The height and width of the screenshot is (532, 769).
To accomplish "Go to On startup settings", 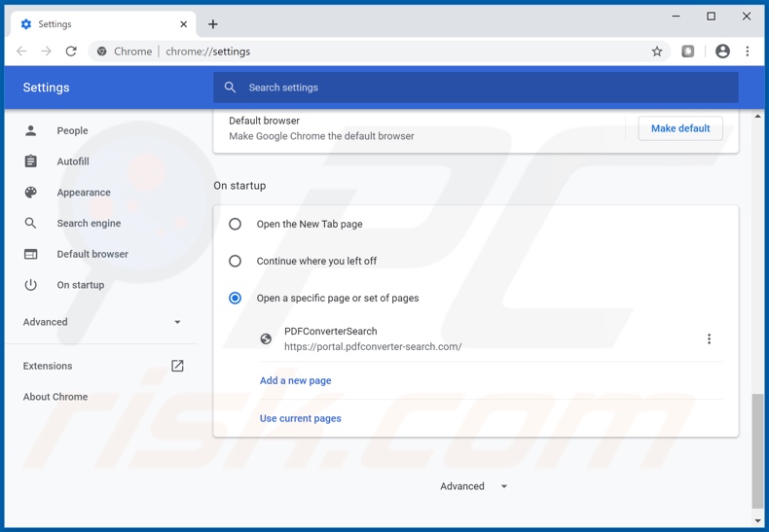I will point(81,285).
